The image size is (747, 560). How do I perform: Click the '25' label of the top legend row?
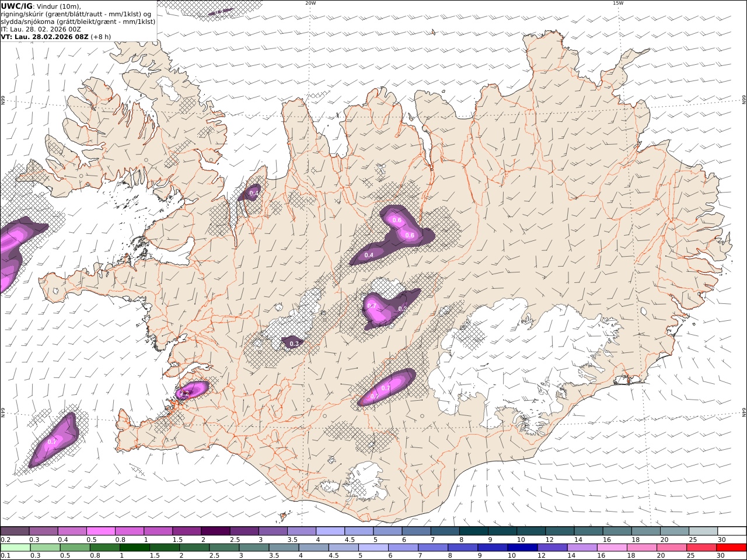tap(693, 540)
